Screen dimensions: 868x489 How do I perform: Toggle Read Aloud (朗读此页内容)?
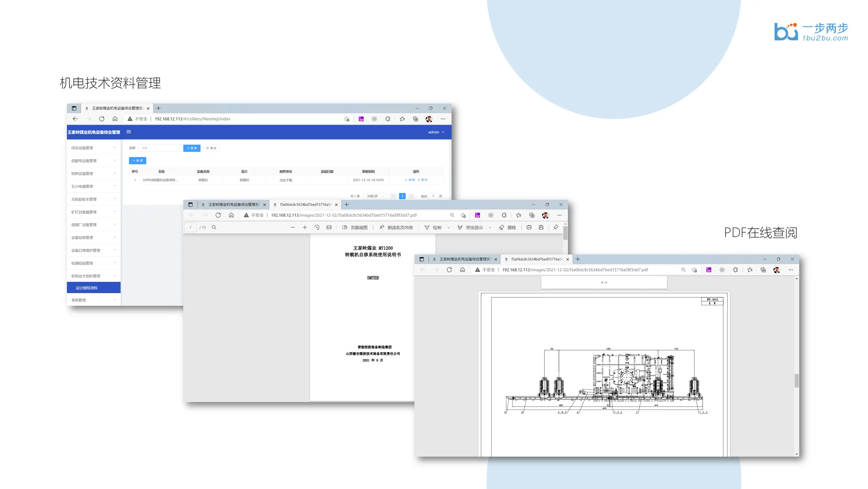click(396, 227)
